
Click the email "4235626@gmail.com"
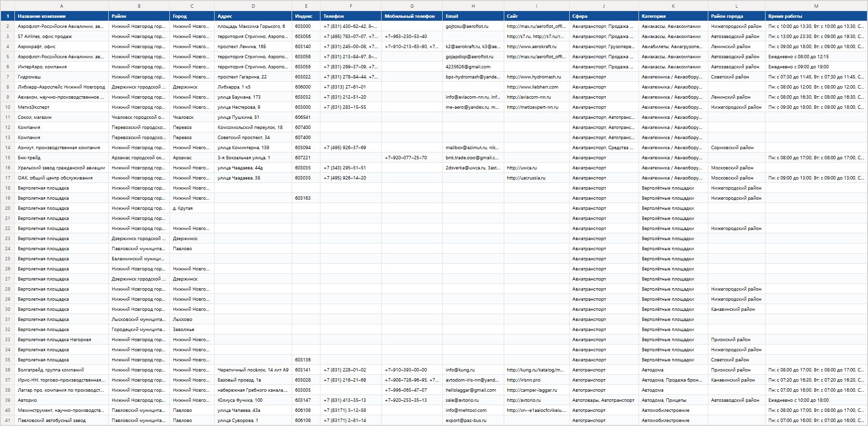click(x=473, y=67)
